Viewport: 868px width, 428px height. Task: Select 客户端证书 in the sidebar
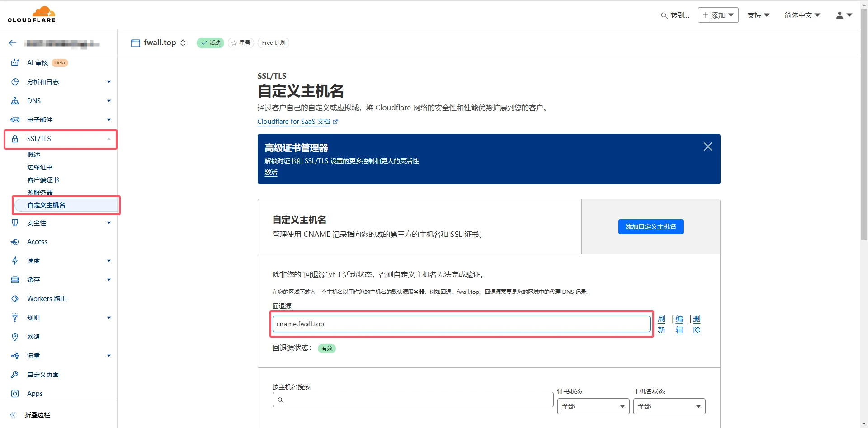coord(43,180)
